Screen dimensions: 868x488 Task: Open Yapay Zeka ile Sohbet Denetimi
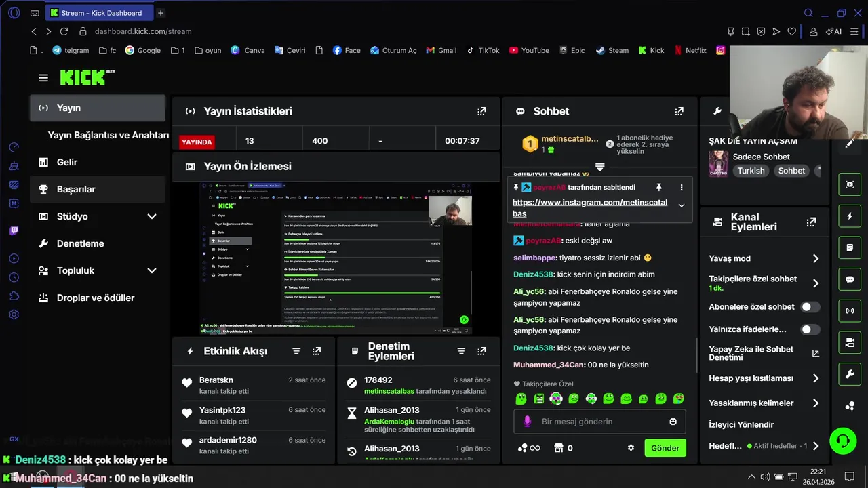click(764, 353)
